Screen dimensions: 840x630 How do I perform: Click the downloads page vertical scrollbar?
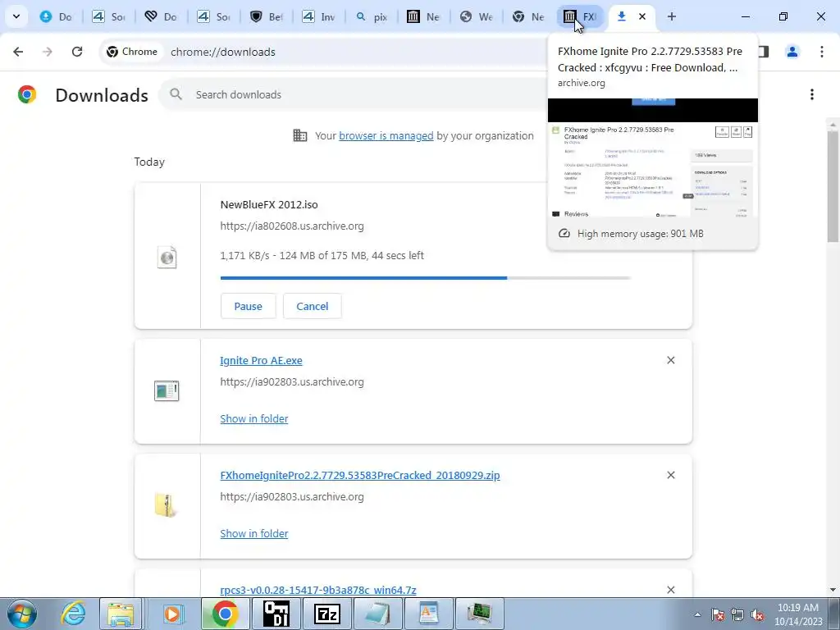(x=833, y=185)
